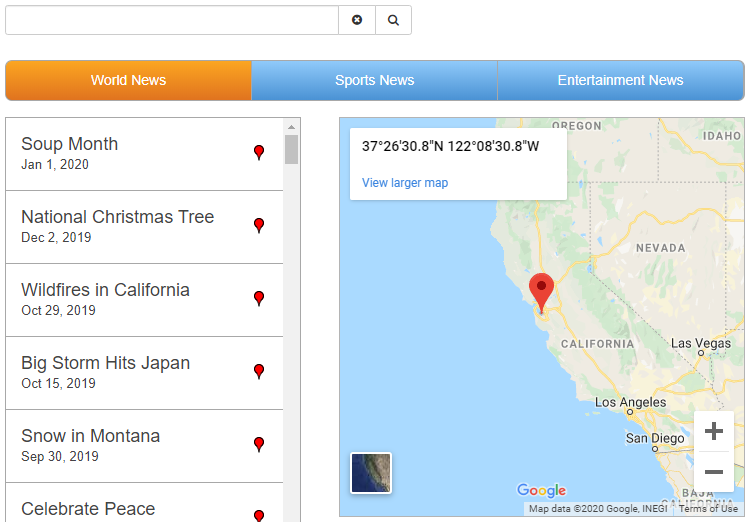The width and height of the screenshot is (750, 522).
Task: Click the location pin beside Big Storm Hits Japan
Action: 259,371
